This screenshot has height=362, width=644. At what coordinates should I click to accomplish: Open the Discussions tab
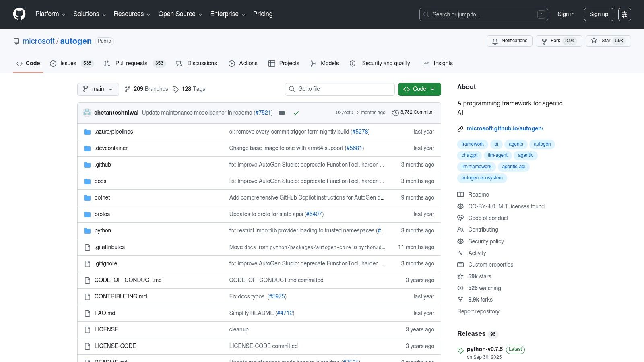196,64
